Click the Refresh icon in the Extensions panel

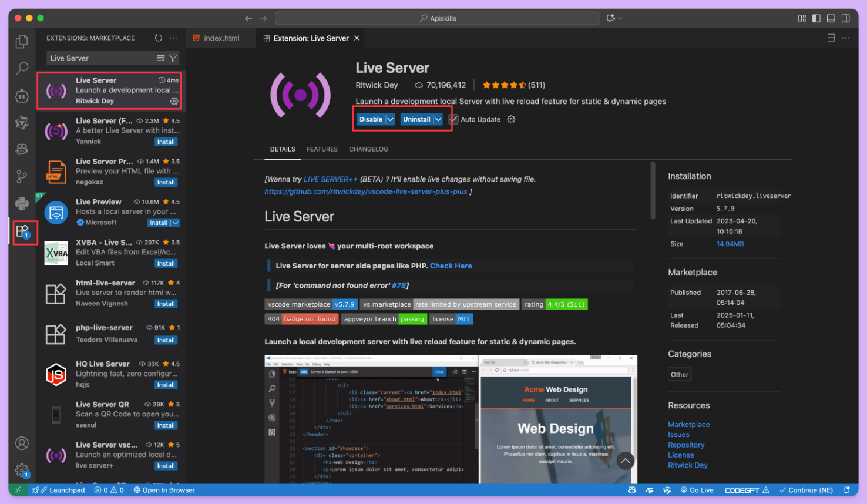click(157, 38)
